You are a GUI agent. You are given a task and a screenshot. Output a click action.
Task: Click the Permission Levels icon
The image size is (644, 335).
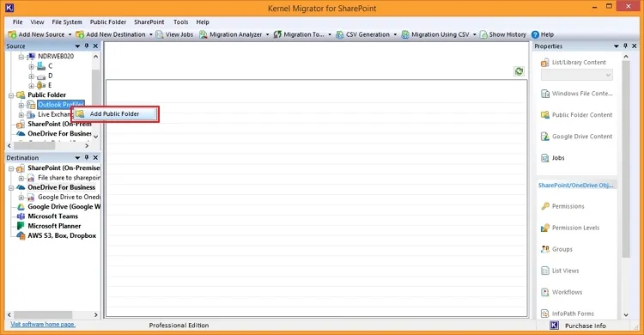tap(545, 228)
